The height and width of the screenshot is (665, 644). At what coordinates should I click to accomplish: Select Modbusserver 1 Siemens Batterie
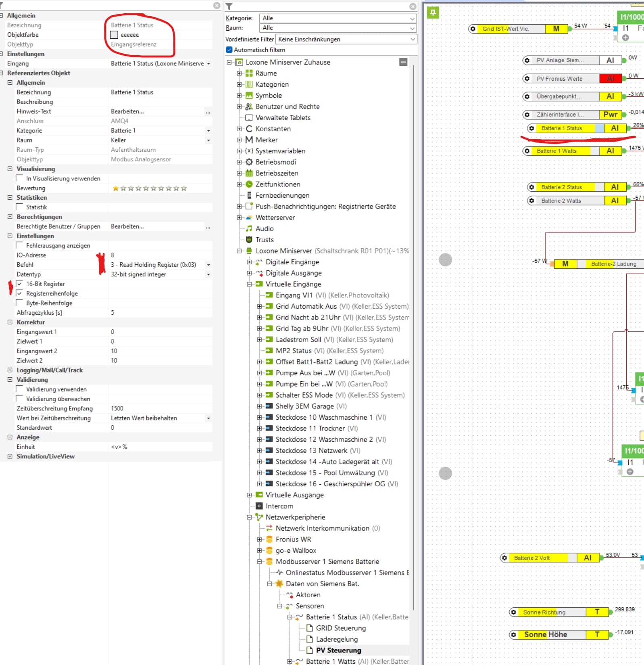(x=327, y=562)
